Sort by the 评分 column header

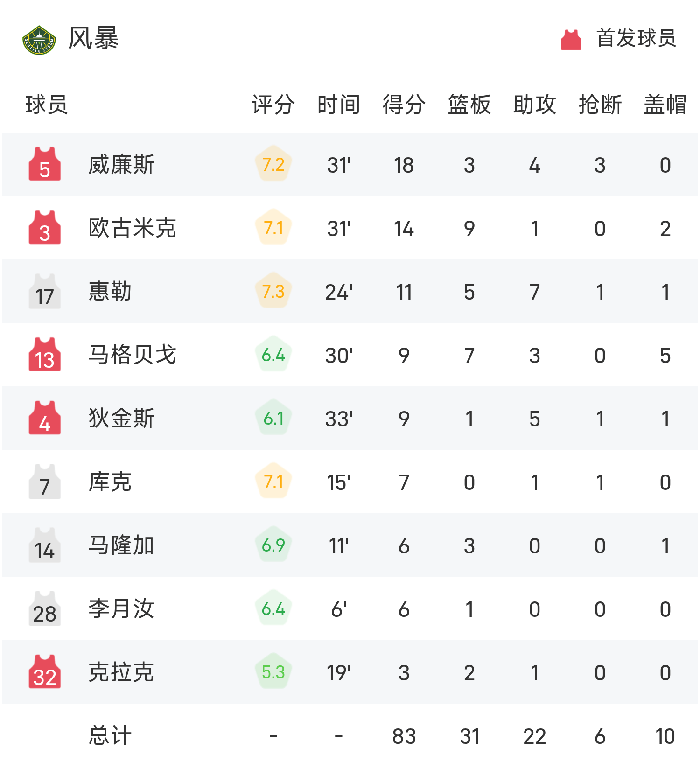tap(273, 105)
